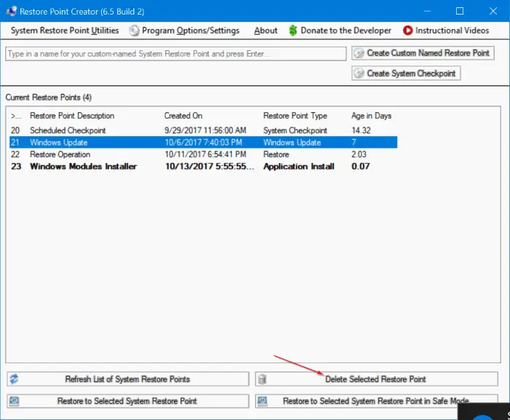Click the Current Restore Points (4) label
The width and height of the screenshot is (510, 420).
pos(49,98)
